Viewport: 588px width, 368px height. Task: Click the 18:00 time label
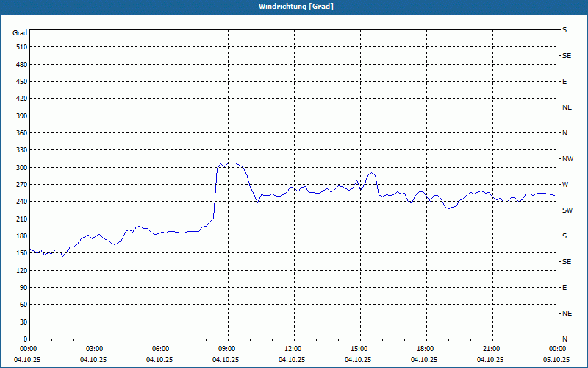(x=426, y=349)
